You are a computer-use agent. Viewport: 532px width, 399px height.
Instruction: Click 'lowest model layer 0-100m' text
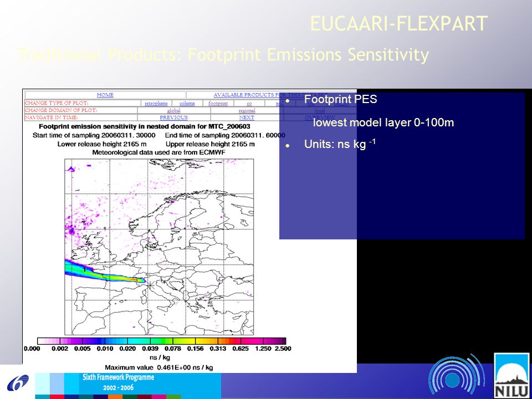click(x=383, y=122)
